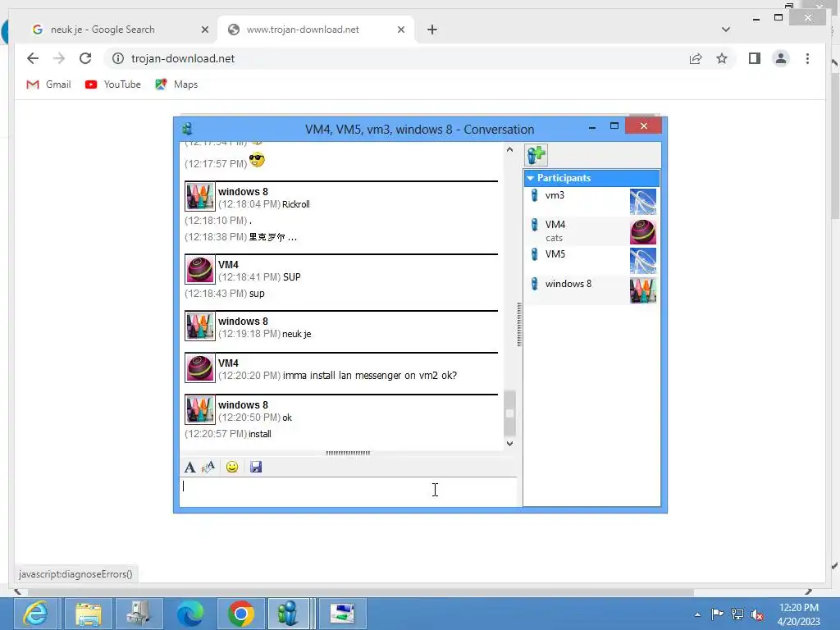
Task: Click the chat scrollbar up arrow
Action: point(510,150)
